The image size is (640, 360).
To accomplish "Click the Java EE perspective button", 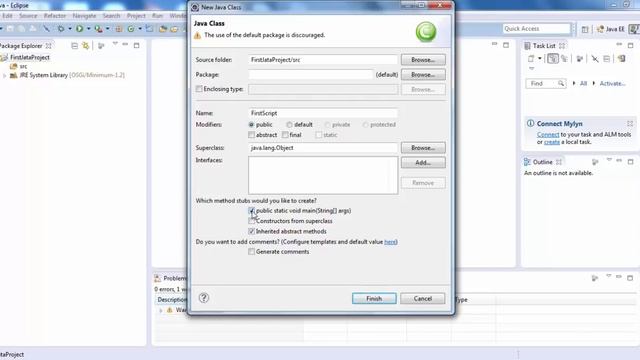I will (x=611, y=29).
